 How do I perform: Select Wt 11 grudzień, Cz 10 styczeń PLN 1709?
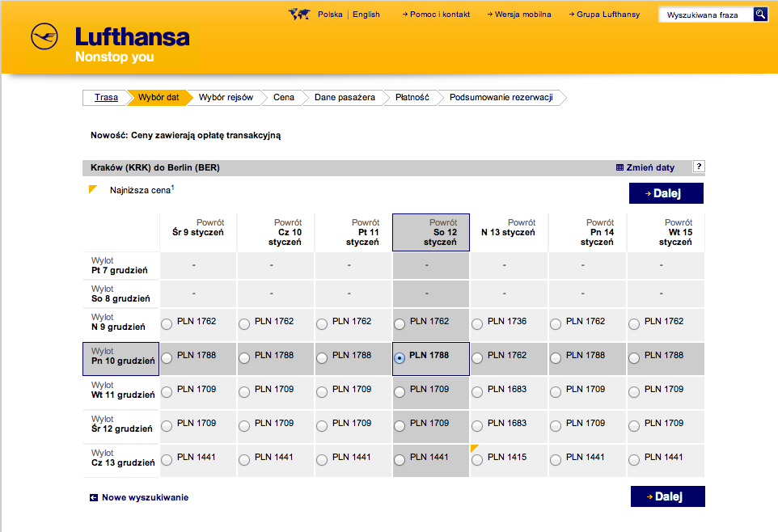244,392
